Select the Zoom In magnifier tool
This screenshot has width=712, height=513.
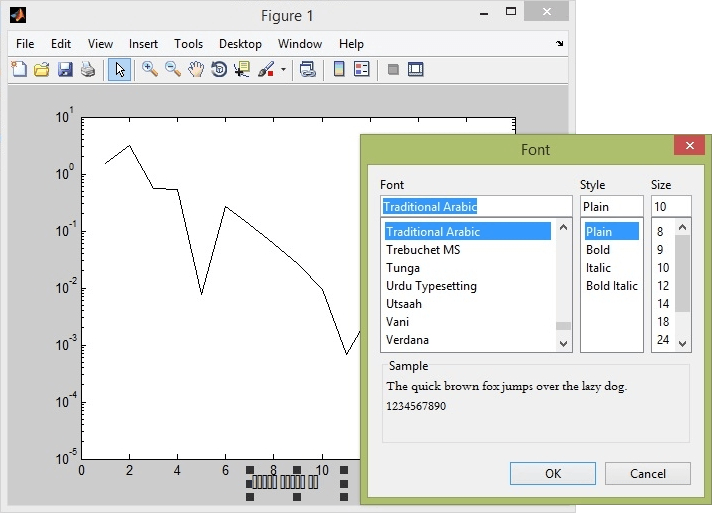[x=149, y=69]
